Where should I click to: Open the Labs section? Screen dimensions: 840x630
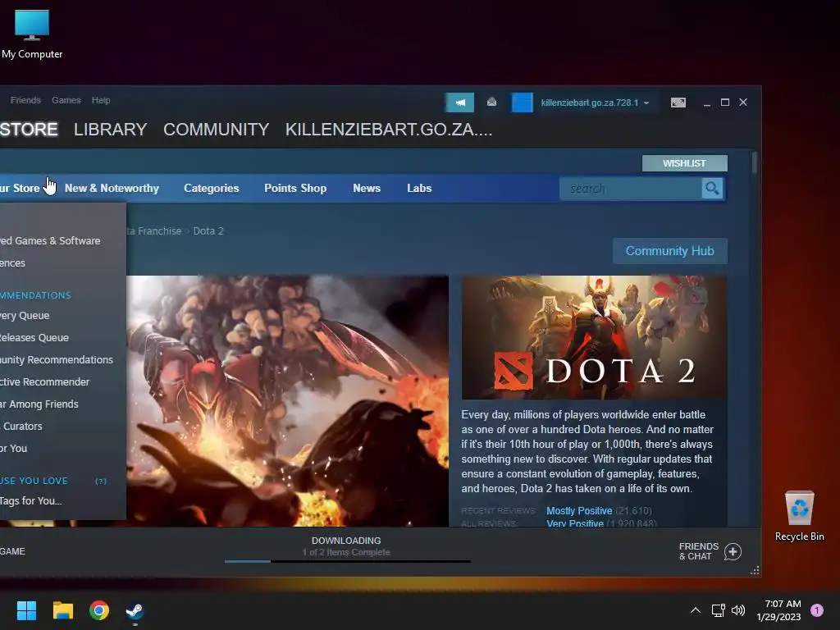(419, 188)
